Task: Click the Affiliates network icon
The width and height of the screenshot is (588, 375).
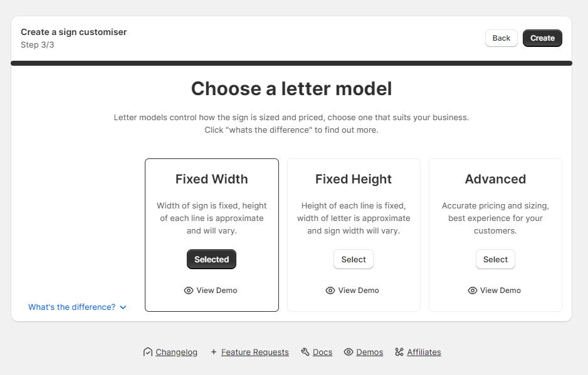Action: coord(399,352)
